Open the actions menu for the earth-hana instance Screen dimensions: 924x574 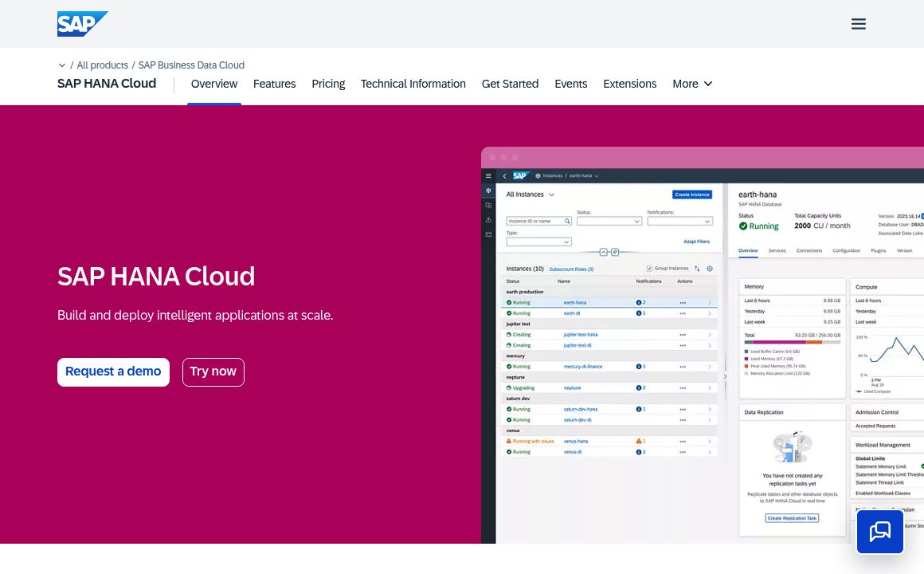pos(683,303)
